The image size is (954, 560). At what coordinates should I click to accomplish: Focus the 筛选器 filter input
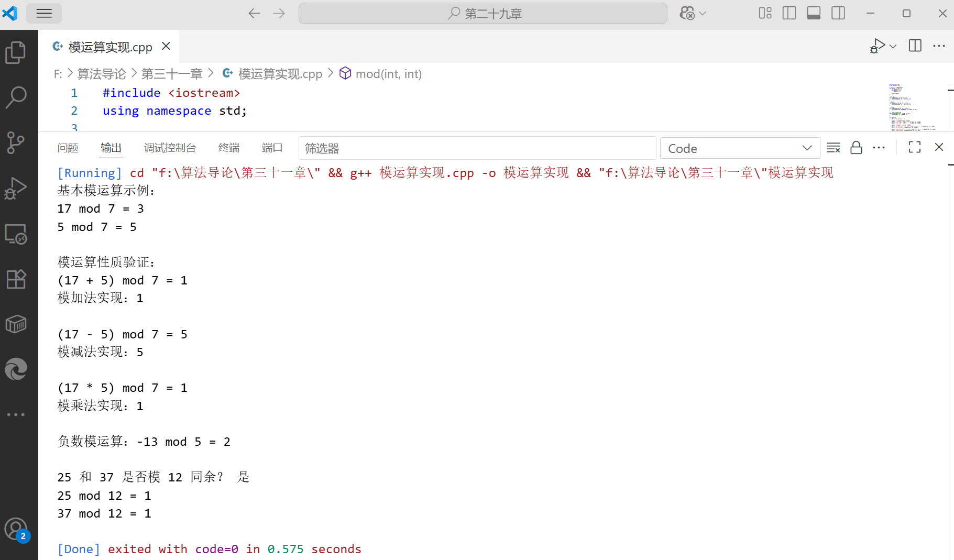coord(477,148)
